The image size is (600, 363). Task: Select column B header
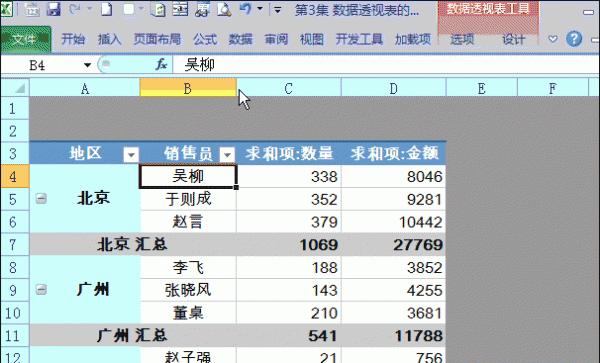(188, 88)
